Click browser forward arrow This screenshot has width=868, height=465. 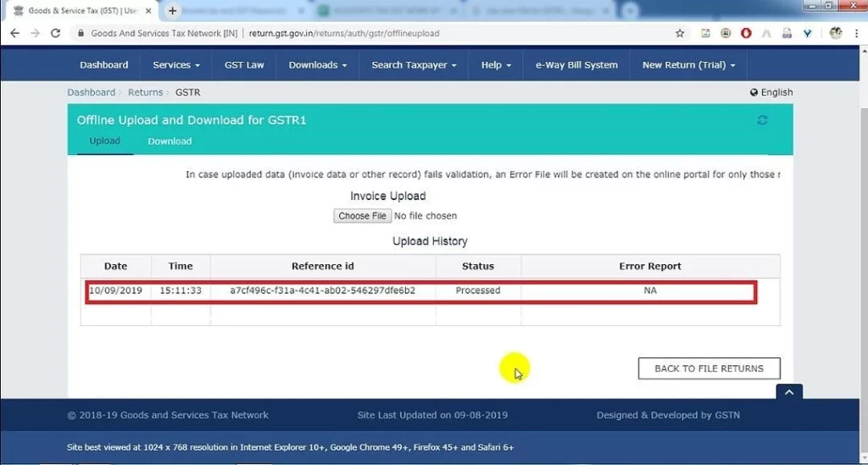(35, 33)
